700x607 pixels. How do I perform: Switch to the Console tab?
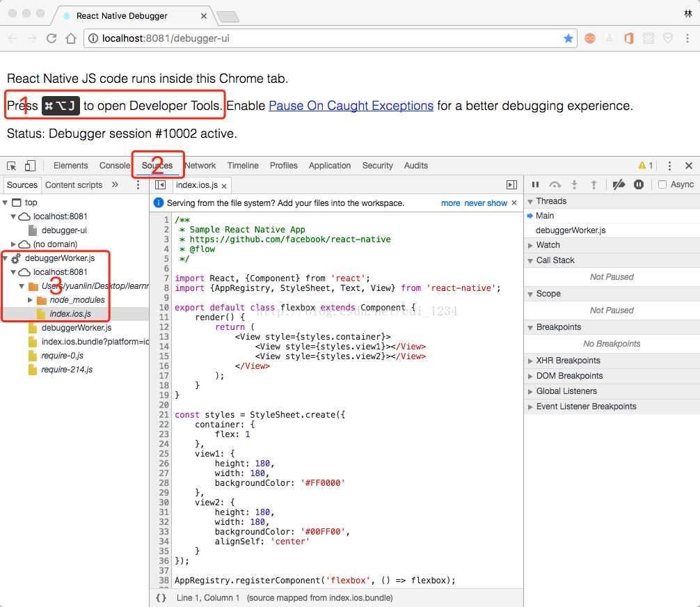(115, 166)
